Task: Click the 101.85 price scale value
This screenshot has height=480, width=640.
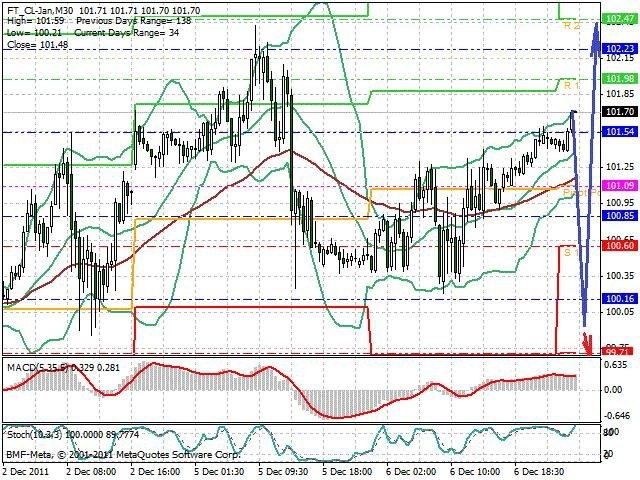Action: 620,94
